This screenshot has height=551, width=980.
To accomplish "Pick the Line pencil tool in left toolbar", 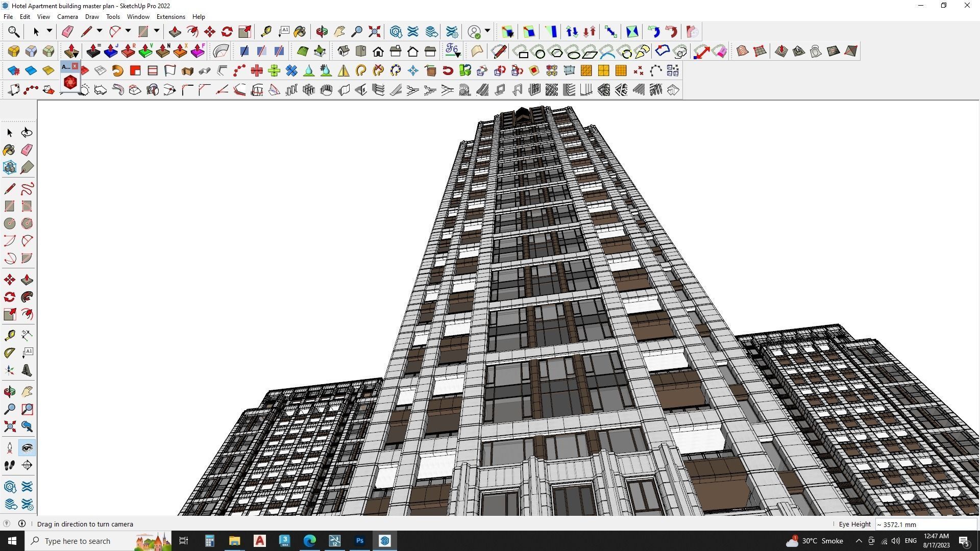I will click(x=9, y=189).
